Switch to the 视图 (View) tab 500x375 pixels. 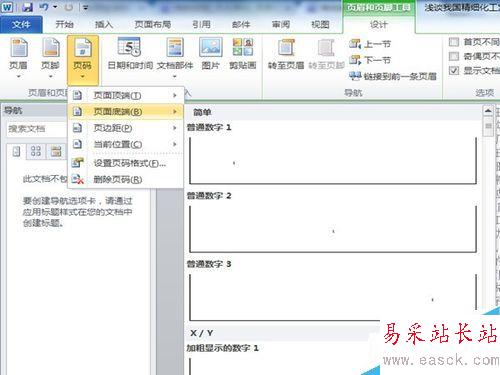[x=320, y=24]
